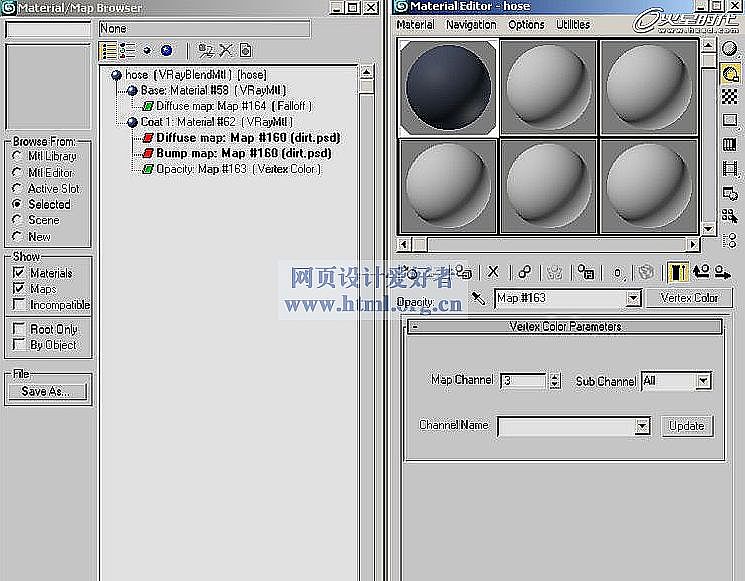Viewport: 745px width, 581px height.
Task: Click Make Material Copy icon
Action: click(525, 272)
